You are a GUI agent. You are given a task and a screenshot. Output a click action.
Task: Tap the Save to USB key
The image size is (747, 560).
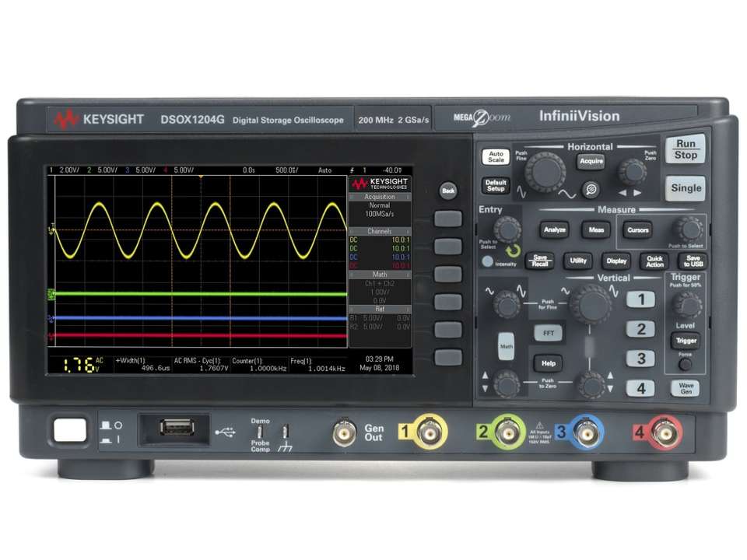[x=693, y=261]
